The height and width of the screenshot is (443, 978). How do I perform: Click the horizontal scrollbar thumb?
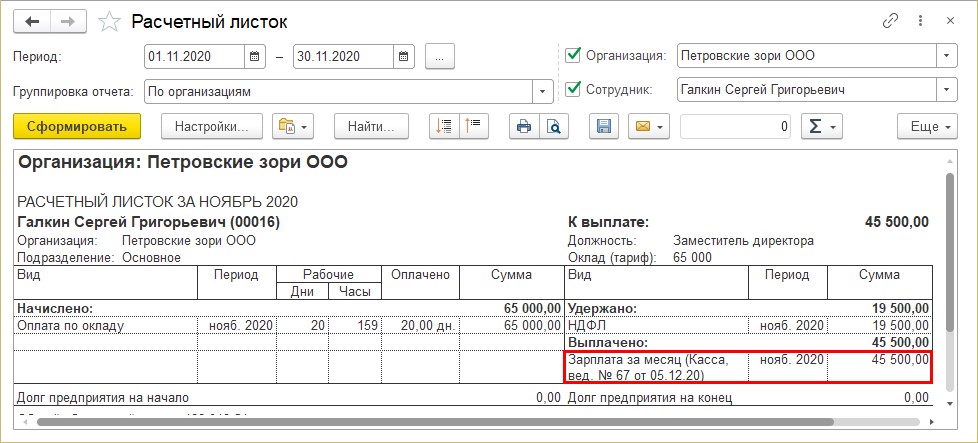pos(435,422)
